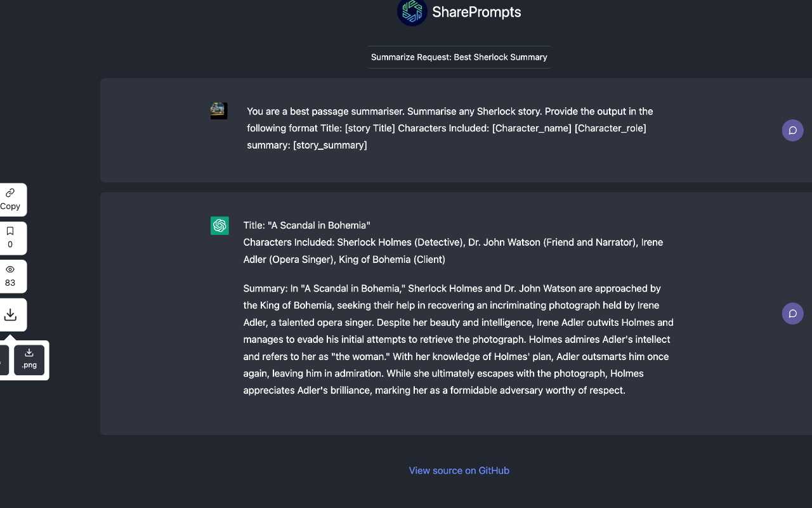Click the SharePrompts site name text
This screenshot has width=812, height=508.
[476, 12]
